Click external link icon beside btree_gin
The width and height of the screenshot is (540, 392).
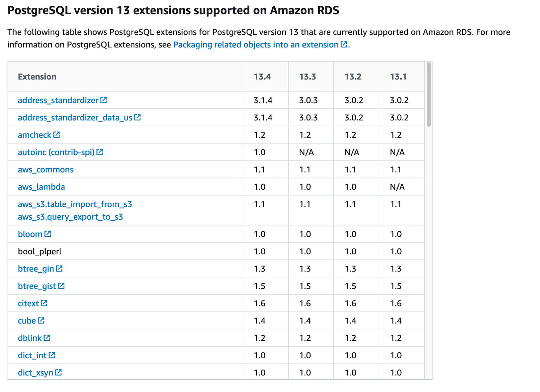(x=59, y=269)
